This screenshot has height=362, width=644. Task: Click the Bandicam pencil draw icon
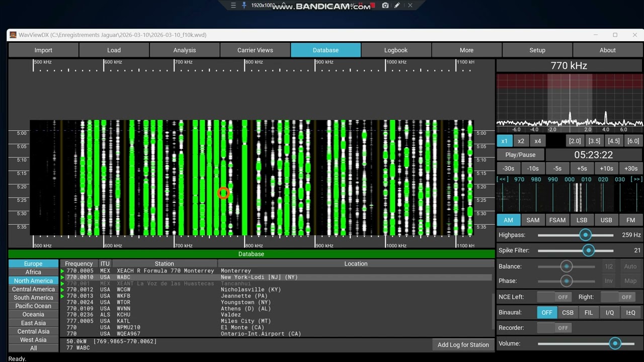[397, 6]
